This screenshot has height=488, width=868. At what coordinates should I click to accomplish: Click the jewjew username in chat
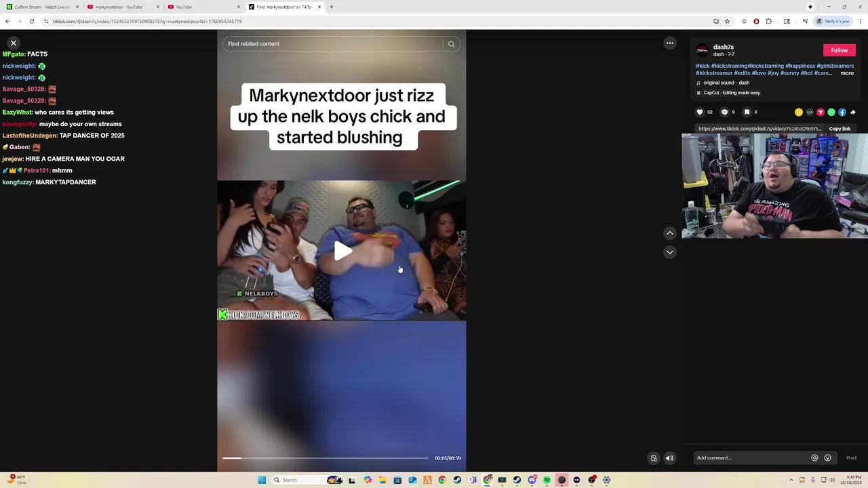(x=12, y=159)
